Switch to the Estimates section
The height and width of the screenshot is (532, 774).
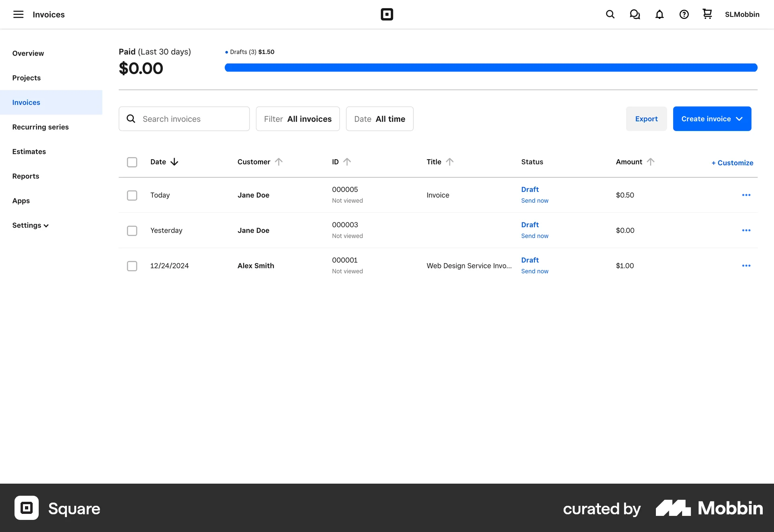[x=29, y=151]
